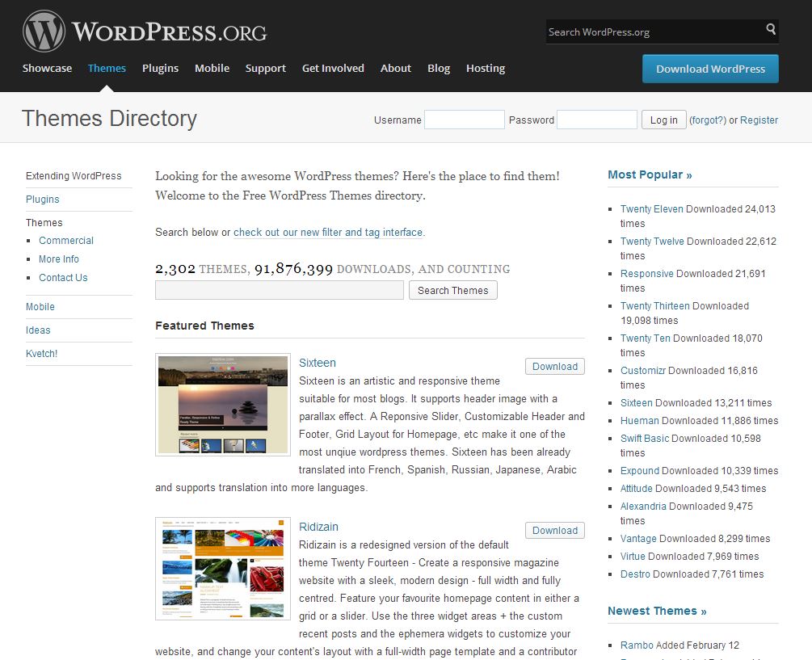
Task: Open Twenty Thirteen in Most Popular
Action: [x=655, y=306]
